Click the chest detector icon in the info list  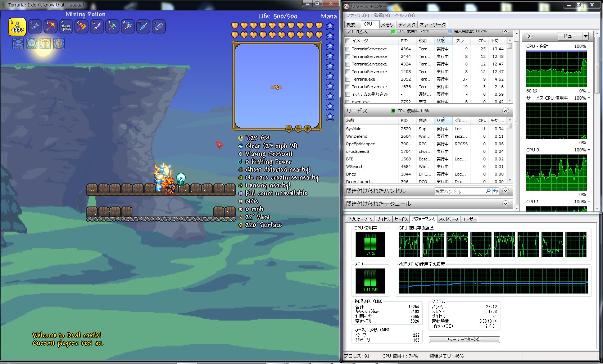pyautogui.click(x=241, y=169)
